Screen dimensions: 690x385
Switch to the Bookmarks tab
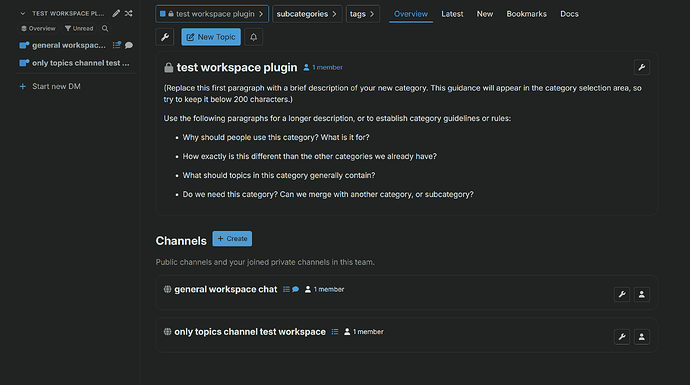click(526, 14)
